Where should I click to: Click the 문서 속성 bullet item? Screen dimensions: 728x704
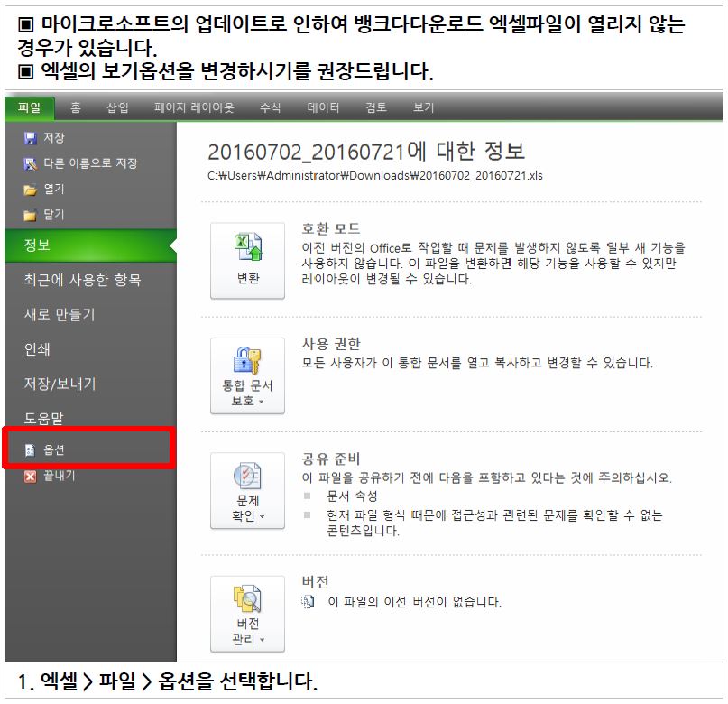(352, 496)
